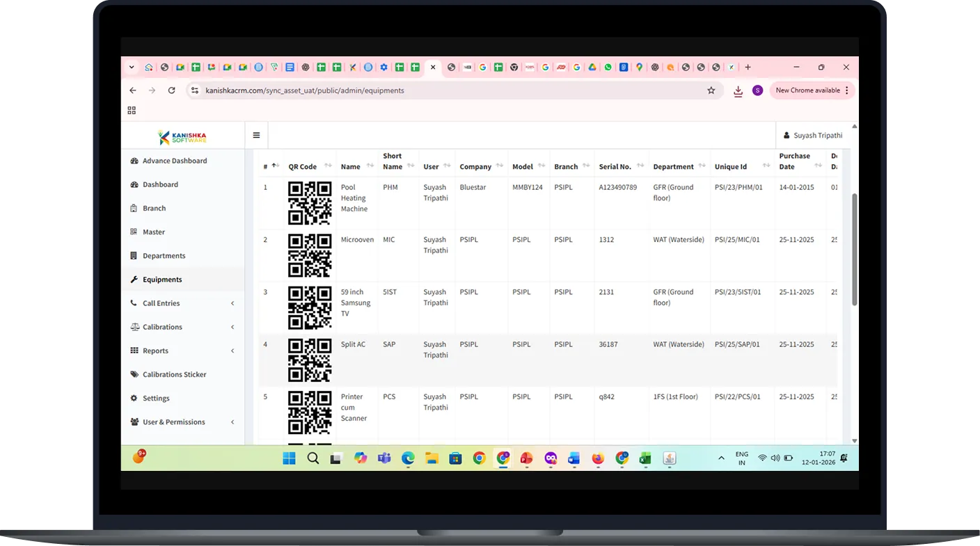
Task: Click QR code of 59 inch Samsung TV
Action: pyautogui.click(x=310, y=307)
